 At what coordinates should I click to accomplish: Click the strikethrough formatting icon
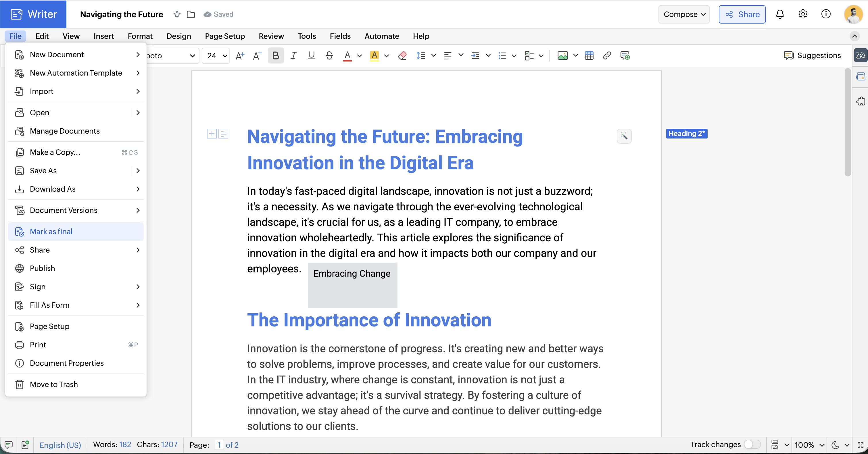(x=329, y=55)
